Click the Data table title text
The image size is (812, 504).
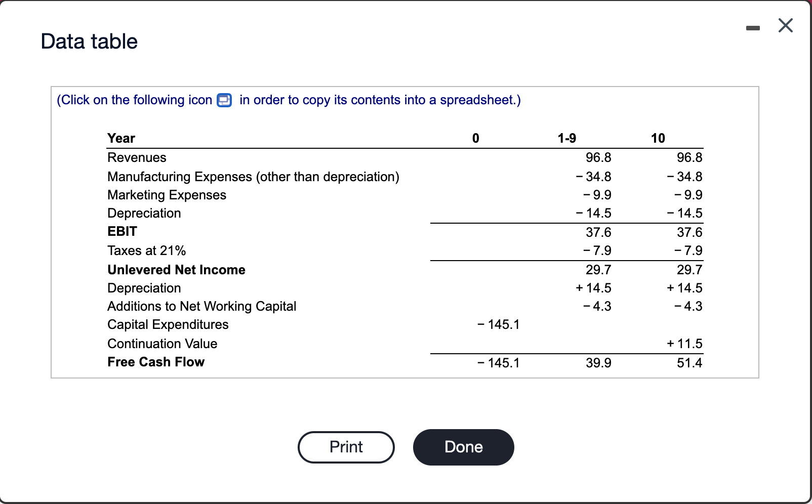pos(89,41)
